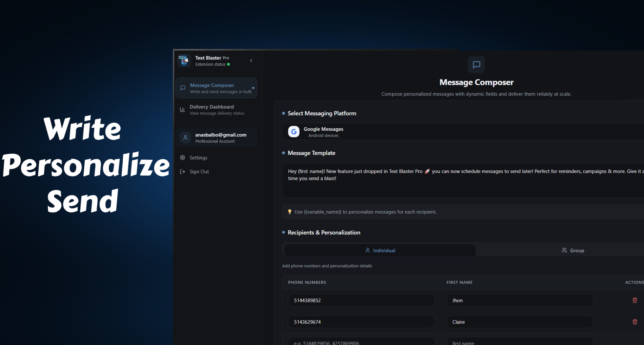Open the Delivery Dashboard sidebar item
This screenshot has height=345, width=644.
216,110
